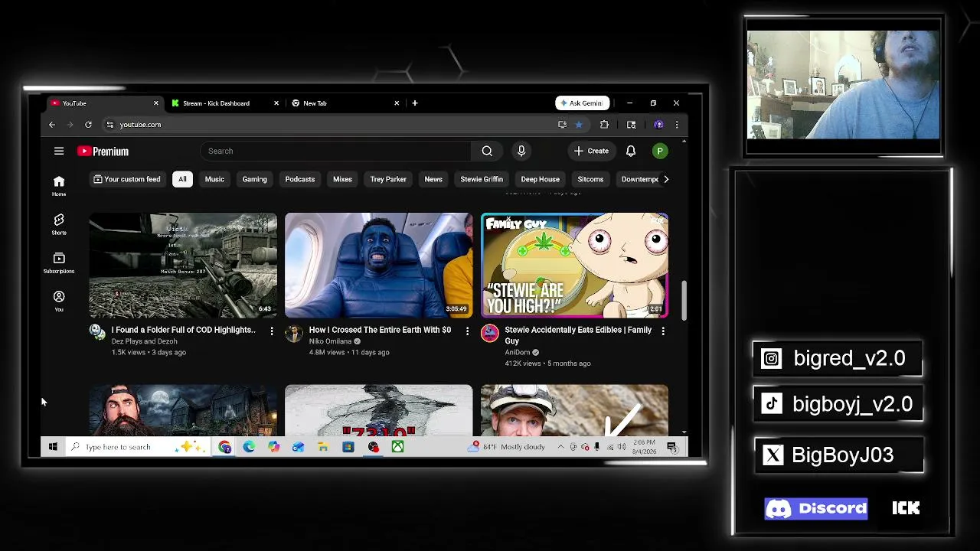Image resolution: width=980 pixels, height=551 pixels.
Task: Start voice search with the microphone icon
Action: (x=521, y=152)
